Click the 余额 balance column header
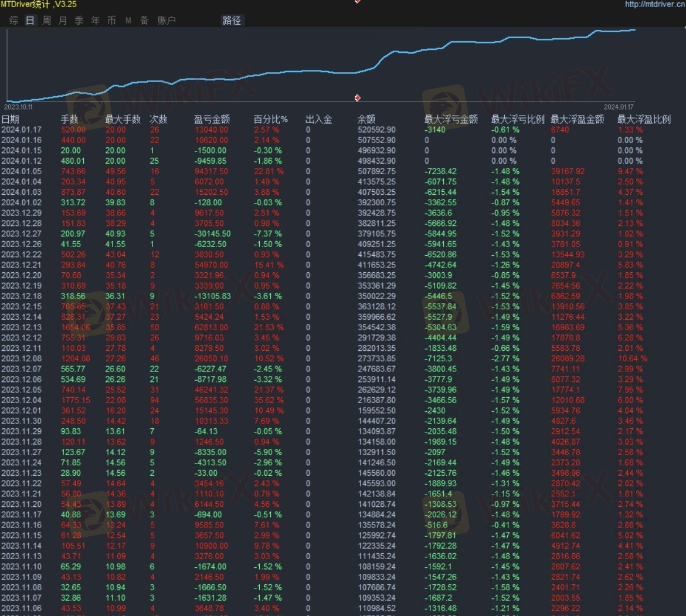The width and height of the screenshot is (686, 616). point(366,119)
